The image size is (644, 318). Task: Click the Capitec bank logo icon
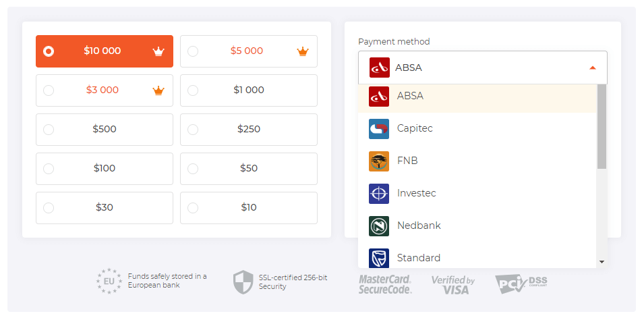coord(379,129)
